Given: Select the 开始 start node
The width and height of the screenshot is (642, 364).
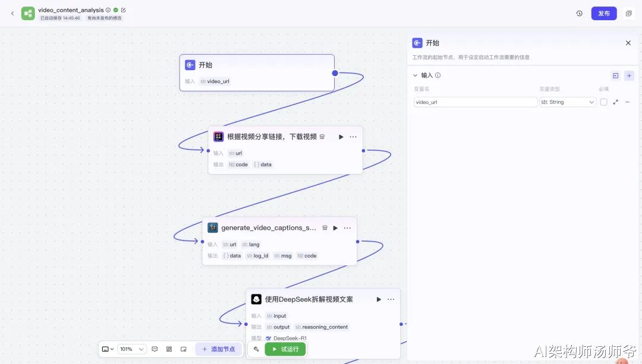Looking at the screenshot, I should pyautogui.click(x=257, y=72).
